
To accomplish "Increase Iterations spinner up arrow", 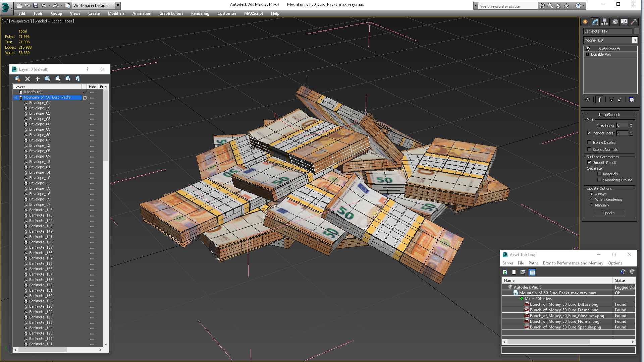I will tap(631, 124).
